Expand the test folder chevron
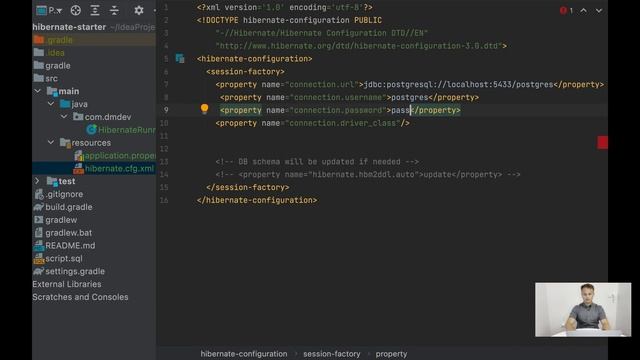This screenshot has height=360, width=640. coord(37,181)
